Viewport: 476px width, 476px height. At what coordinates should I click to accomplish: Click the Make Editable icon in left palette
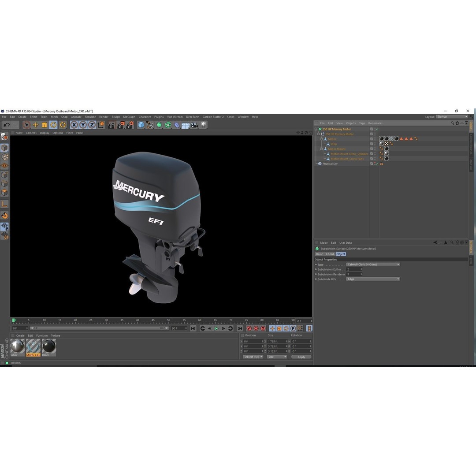coord(4,137)
